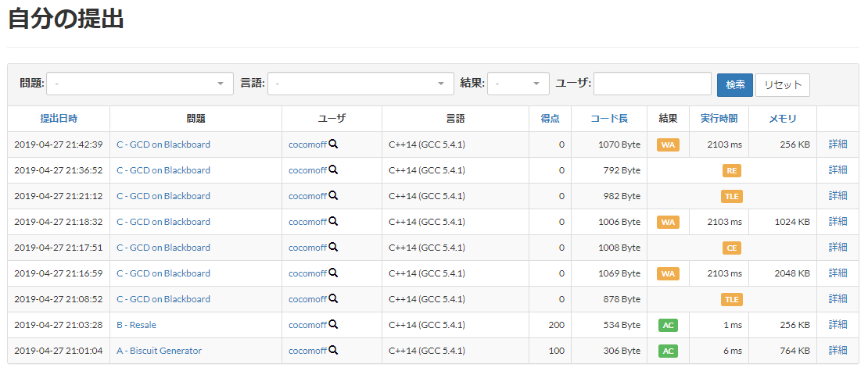Open C - GCD on Blackboard in 21:08:52 row
868x371 pixels.
click(x=163, y=298)
